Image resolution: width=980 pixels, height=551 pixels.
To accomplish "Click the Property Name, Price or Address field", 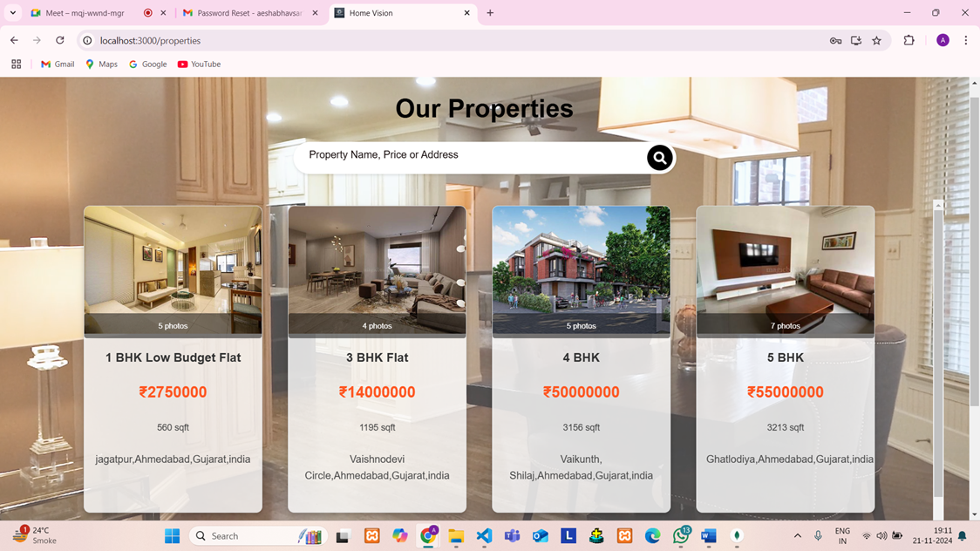I will pos(471,155).
